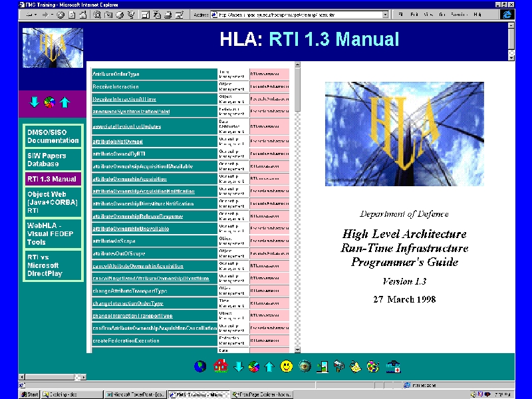Click the Edit page toolbar icon

click(x=180, y=15)
